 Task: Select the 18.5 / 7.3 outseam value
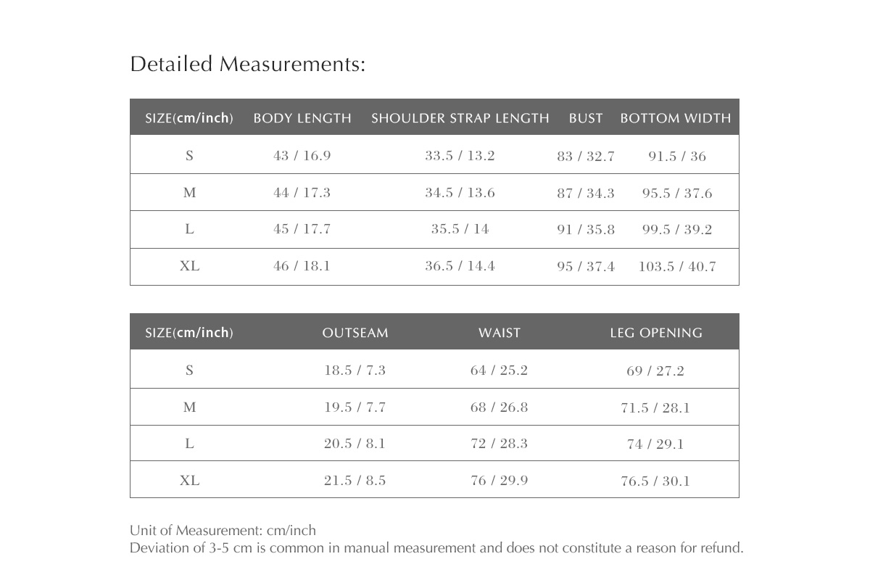tap(355, 370)
